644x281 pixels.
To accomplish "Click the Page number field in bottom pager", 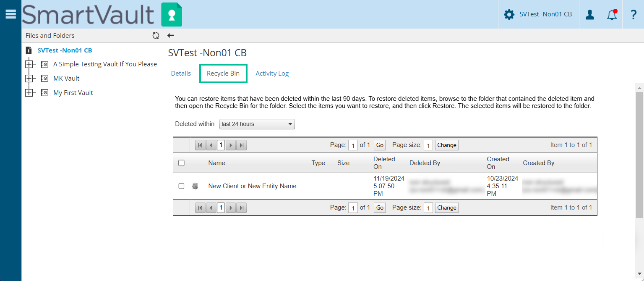I will pos(353,207).
